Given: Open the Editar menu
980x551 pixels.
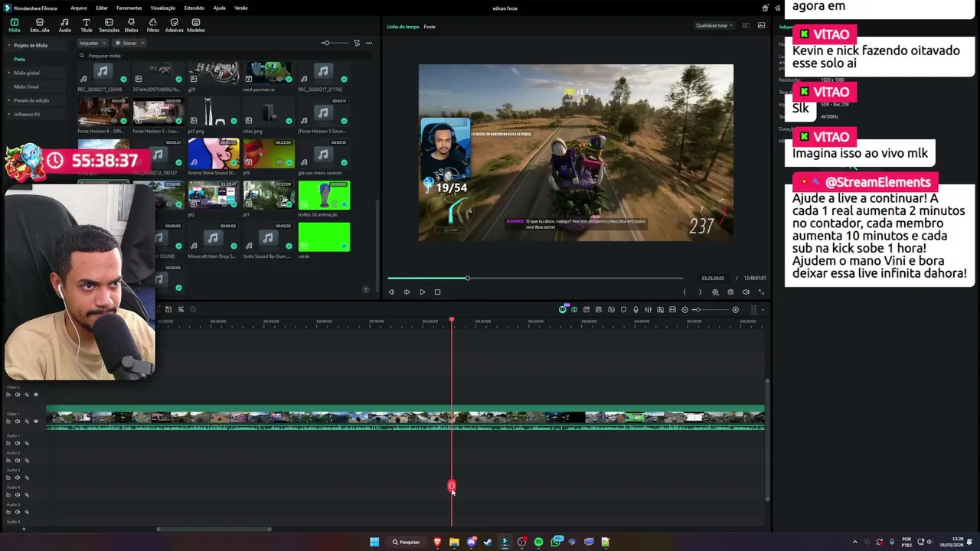Looking at the screenshot, I should point(102,8).
